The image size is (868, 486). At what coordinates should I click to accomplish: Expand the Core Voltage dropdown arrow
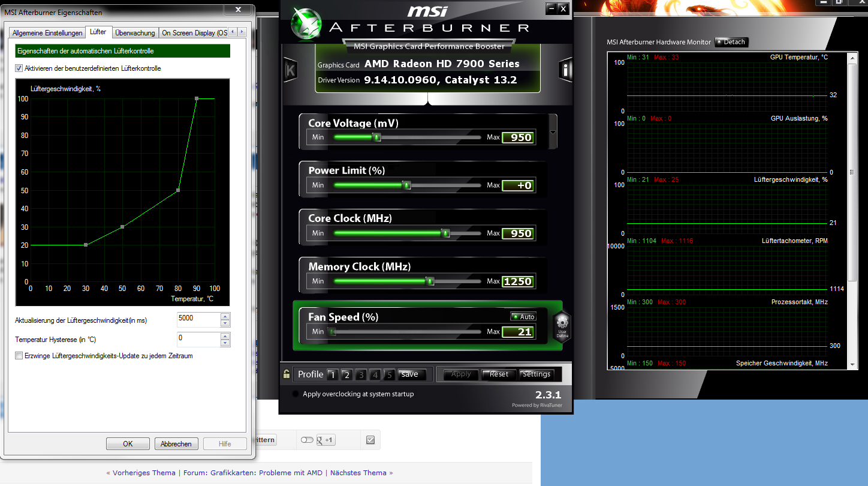[x=552, y=133]
